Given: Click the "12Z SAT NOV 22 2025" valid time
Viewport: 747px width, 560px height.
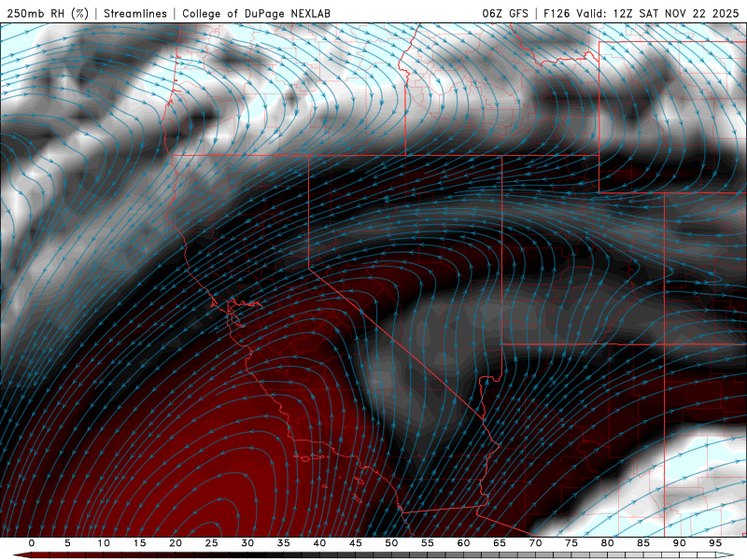Looking at the screenshot, I should click(x=676, y=13).
